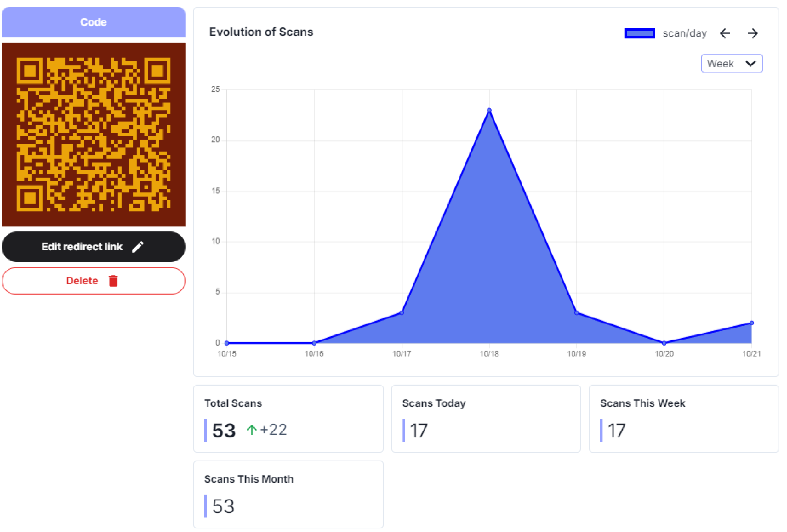
Task: Click the 10/21 data point on the chart
Action: (751, 323)
